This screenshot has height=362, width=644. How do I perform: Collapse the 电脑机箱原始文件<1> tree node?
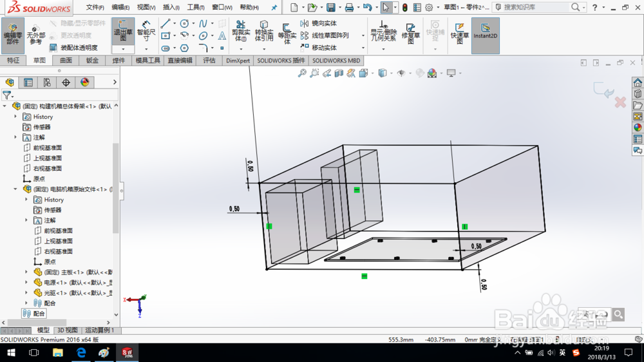tap(15, 189)
